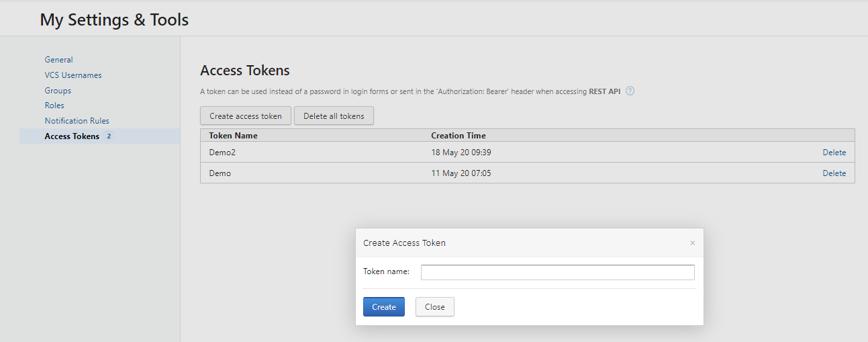Delete the Demo token
Viewport: 868px width, 342px height.
click(834, 173)
